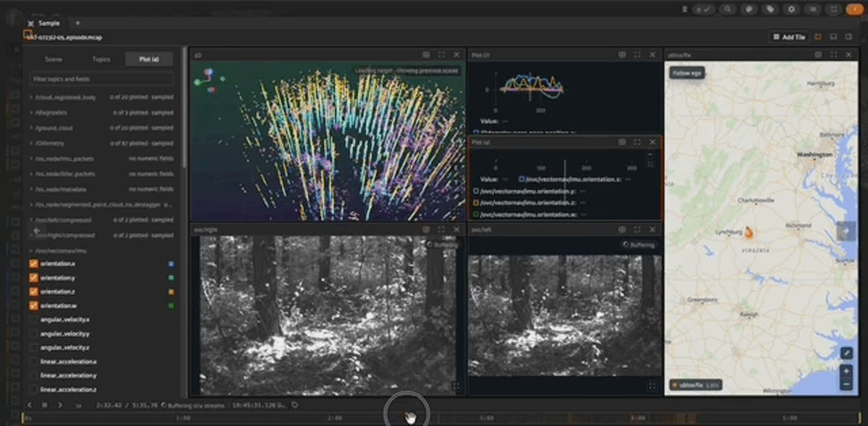Maximize the orientation Plot panel
This screenshot has height=426, width=868.
pos(637,142)
